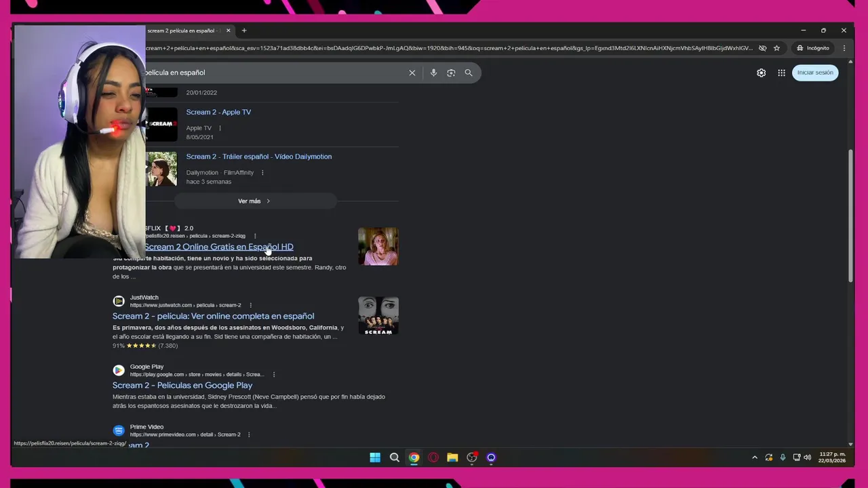Open the Incógnito profile chip

(813, 48)
